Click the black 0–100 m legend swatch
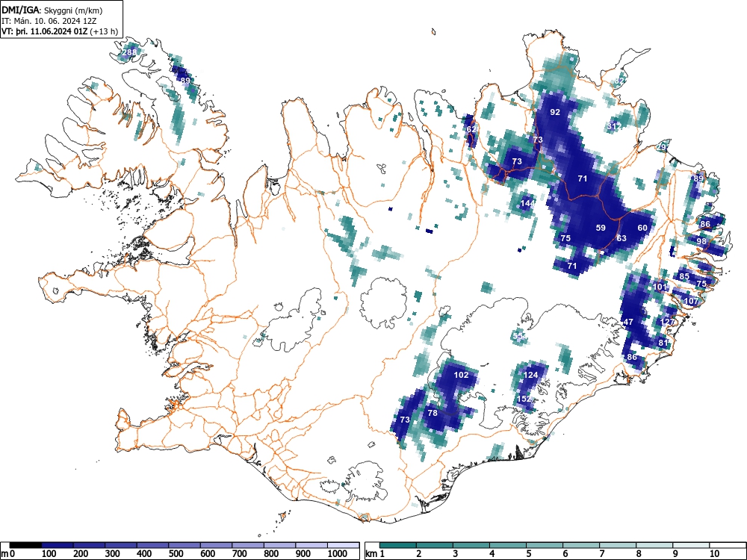The image size is (747, 560). tap(25, 545)
